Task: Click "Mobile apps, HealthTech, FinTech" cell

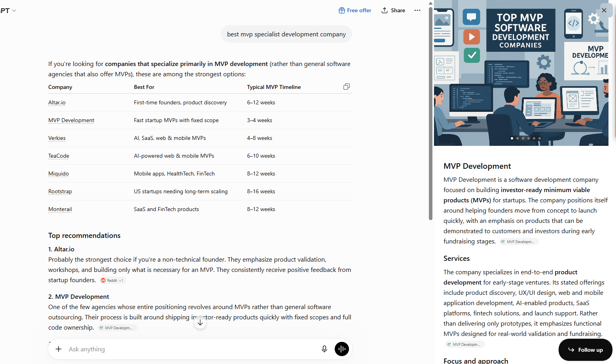Action: pyautogui.click(x=174, y=174)
